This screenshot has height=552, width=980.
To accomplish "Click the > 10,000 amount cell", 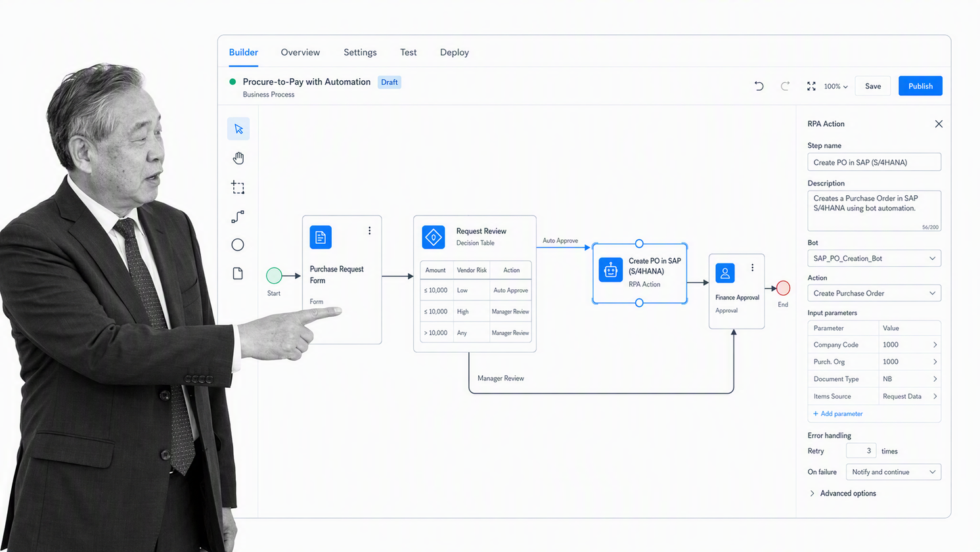I will click(435, 333).
